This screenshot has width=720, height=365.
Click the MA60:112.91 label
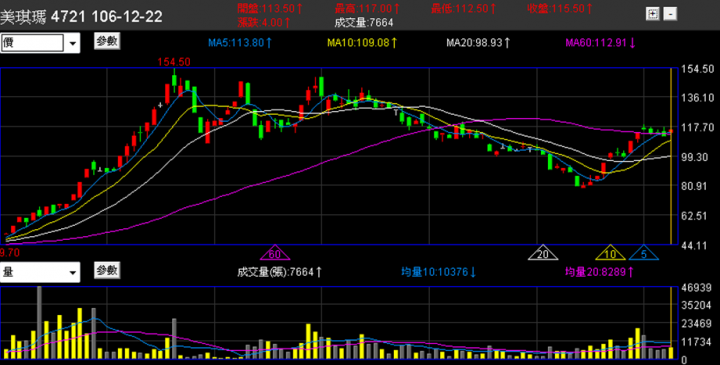click(600, 43)
